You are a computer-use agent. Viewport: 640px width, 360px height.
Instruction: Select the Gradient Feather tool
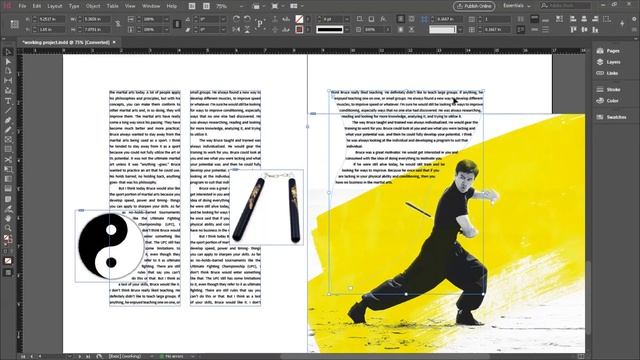click(x=8, y=189)
